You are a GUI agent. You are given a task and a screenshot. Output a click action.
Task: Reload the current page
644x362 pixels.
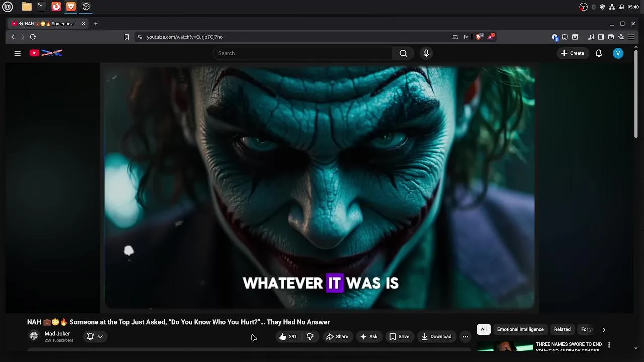pyautogui.click(x=33, y=37)
